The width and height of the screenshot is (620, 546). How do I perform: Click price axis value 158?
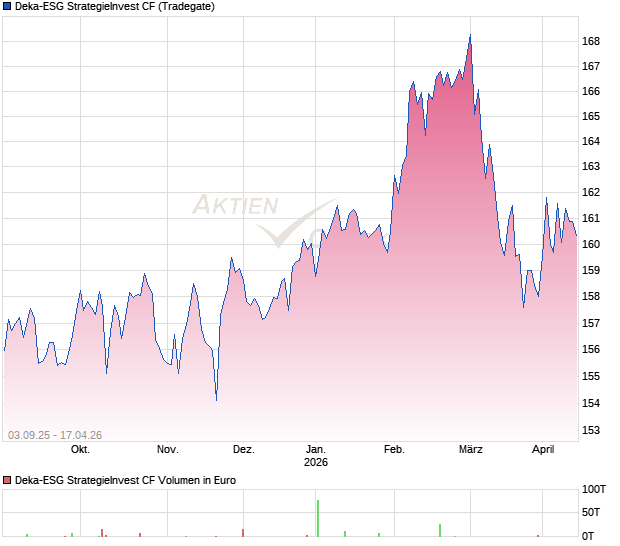pyautogui.click(x=591, y=296)
